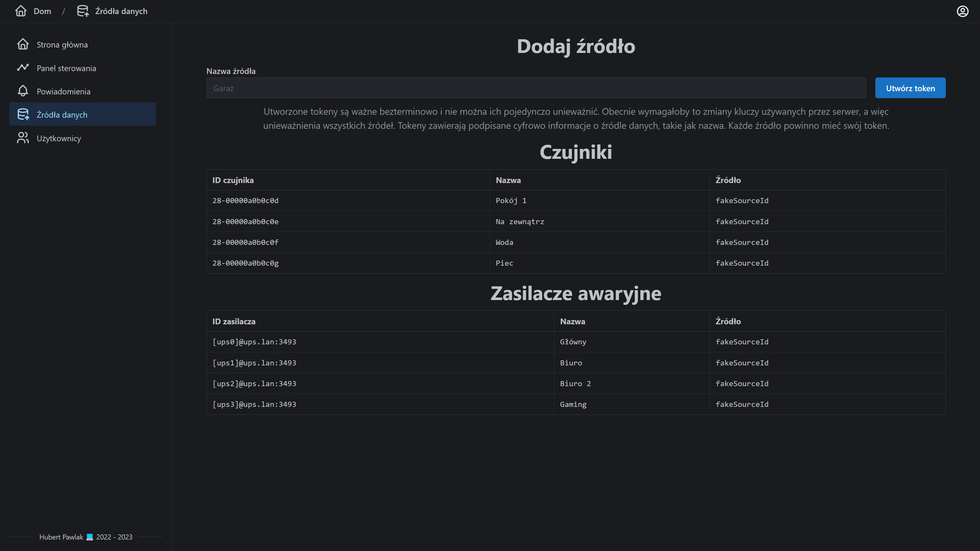Go to Panel sterowania page
Viewport: 980px width, 551px height.
click(x=66, y=68)
